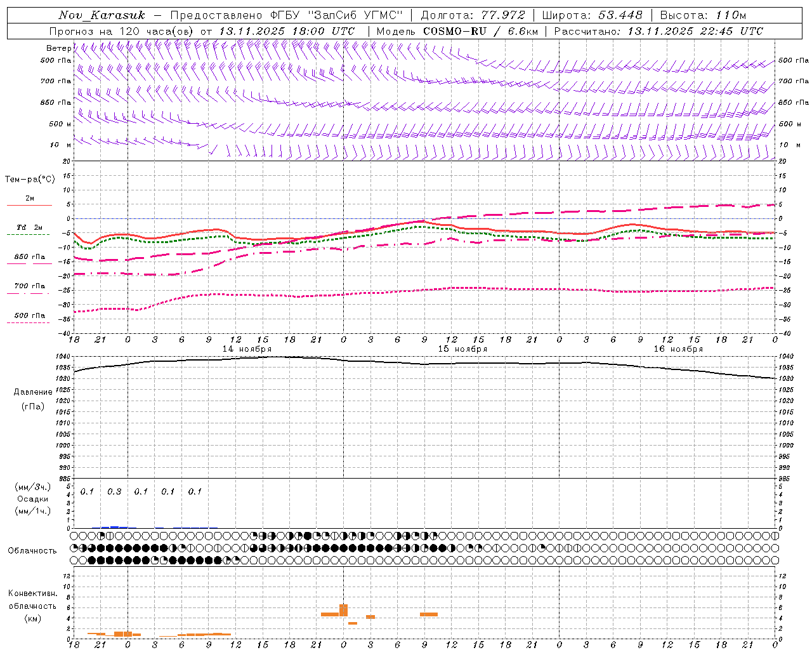The width and height of the screenshot is (812, 650).
Task: Click the Широта: 53.448 value
Action: click(x=592, y=15)
